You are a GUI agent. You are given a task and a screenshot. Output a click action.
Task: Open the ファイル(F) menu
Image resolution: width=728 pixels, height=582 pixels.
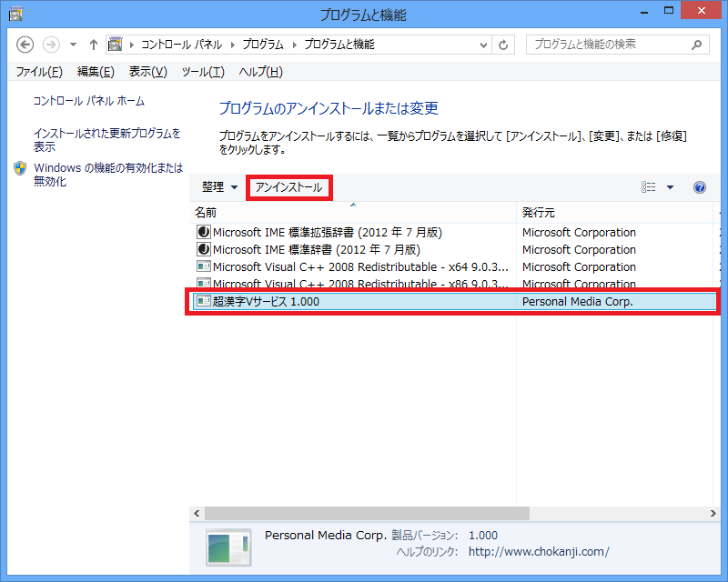pyautogui.click(x=39, y=72)
